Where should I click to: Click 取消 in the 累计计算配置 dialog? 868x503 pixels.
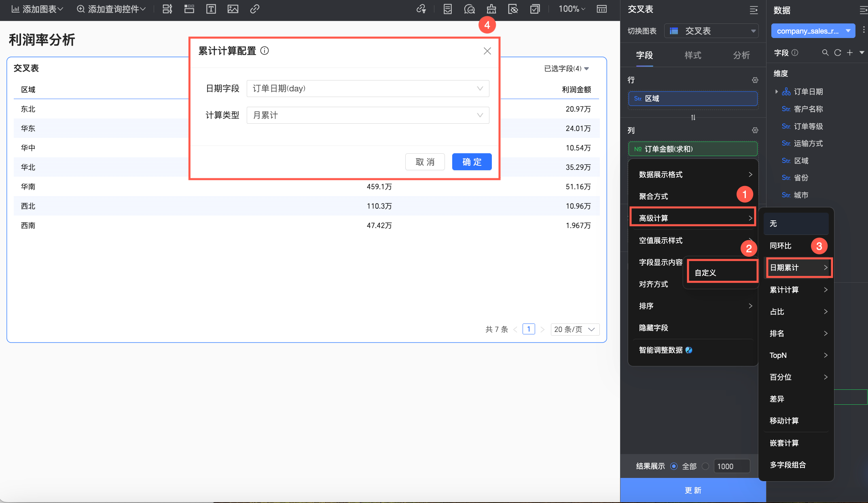(425, 162)
